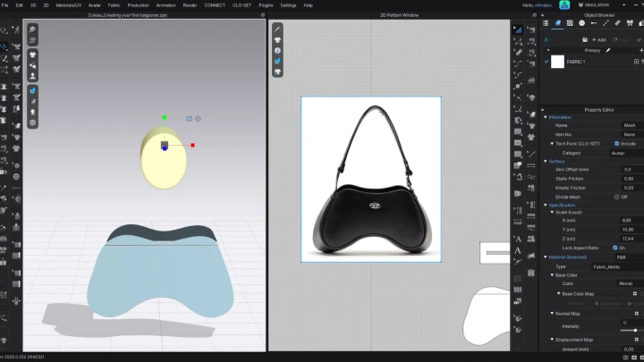
Task: Toggle Lock Aspect Ratio checkbox
Action: 614,248
